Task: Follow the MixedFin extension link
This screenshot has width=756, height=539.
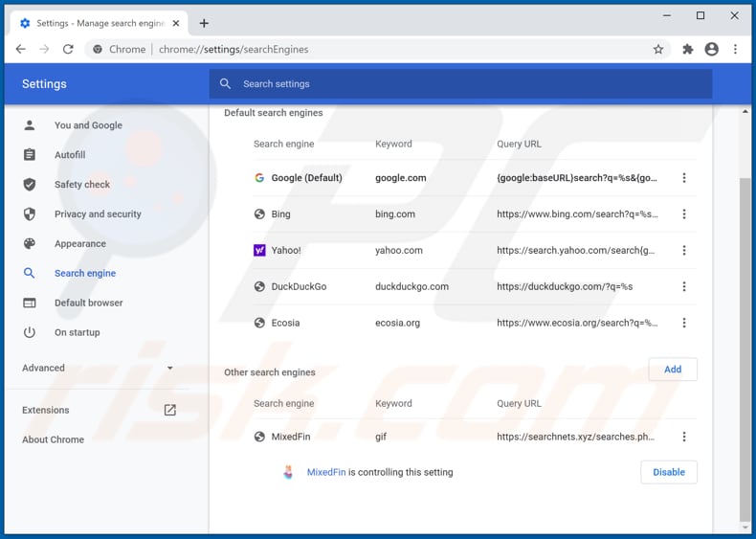Action: point(326,472)
